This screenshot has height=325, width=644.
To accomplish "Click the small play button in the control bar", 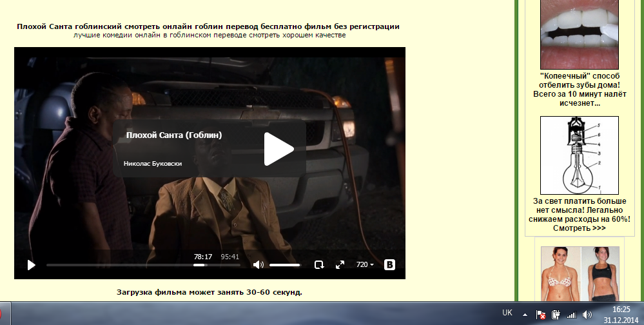I will tap(31, 265).
